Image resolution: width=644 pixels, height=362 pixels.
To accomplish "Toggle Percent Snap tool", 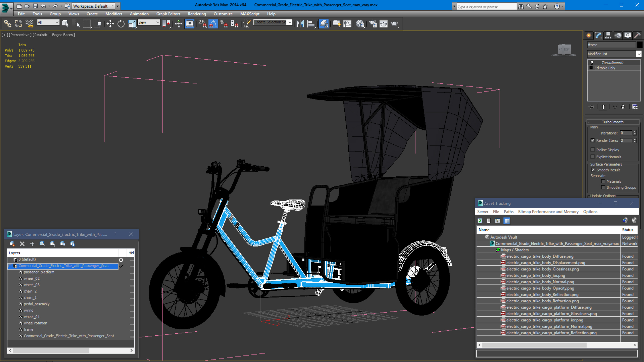I will (224, 24).
